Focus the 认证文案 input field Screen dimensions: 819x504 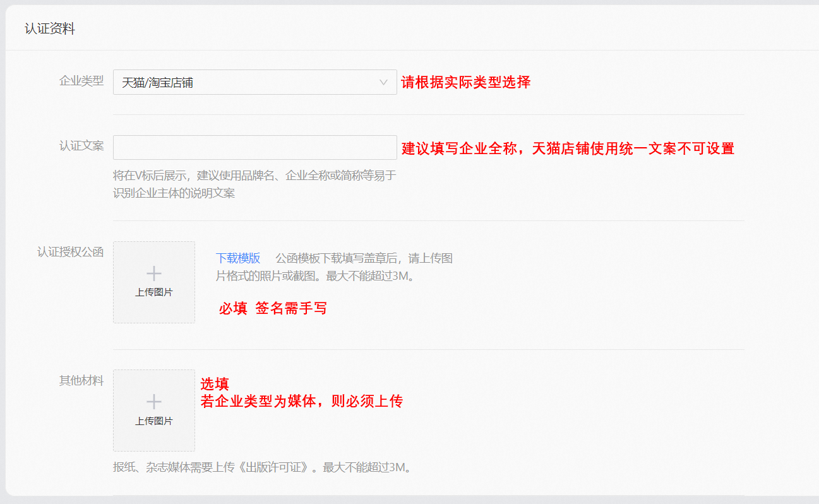point(254,147)
